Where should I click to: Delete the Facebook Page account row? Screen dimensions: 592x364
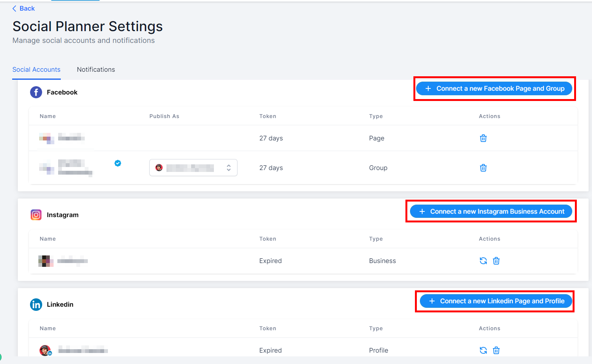tap(483, 138)
